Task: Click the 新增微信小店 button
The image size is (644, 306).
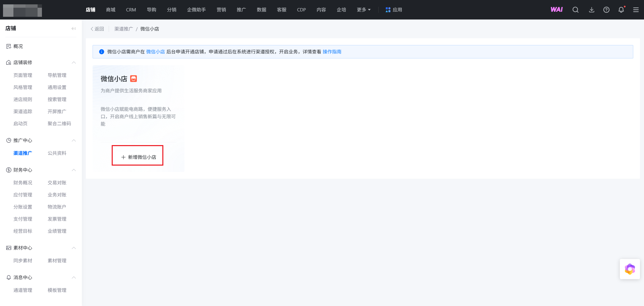Action: [x=138, y=157]
